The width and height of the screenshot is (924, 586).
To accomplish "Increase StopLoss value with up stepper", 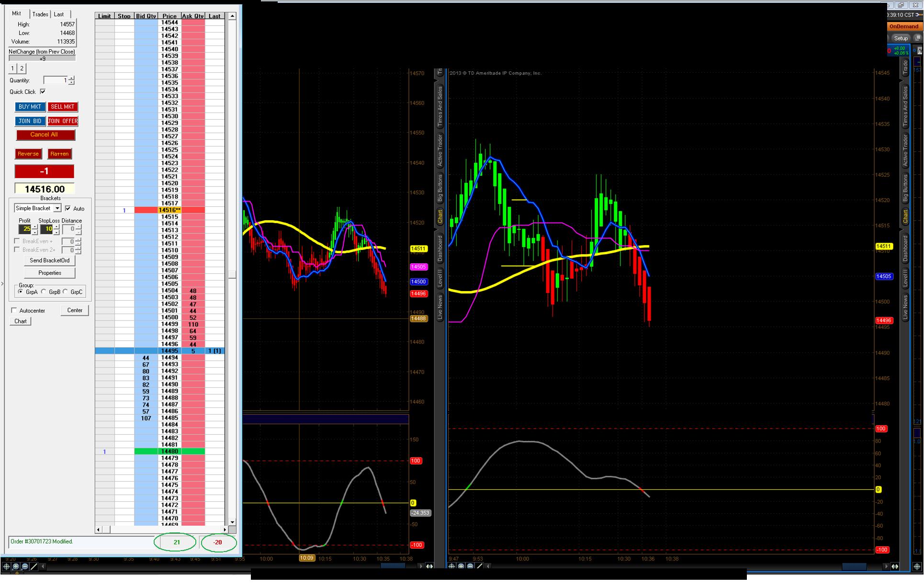I will point(56,227).
